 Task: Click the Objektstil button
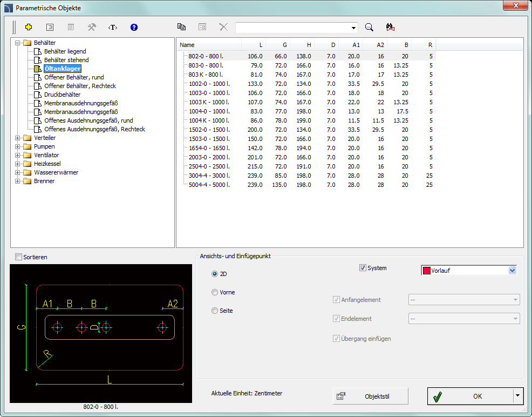pyautogui.click(x=370, y=396)
